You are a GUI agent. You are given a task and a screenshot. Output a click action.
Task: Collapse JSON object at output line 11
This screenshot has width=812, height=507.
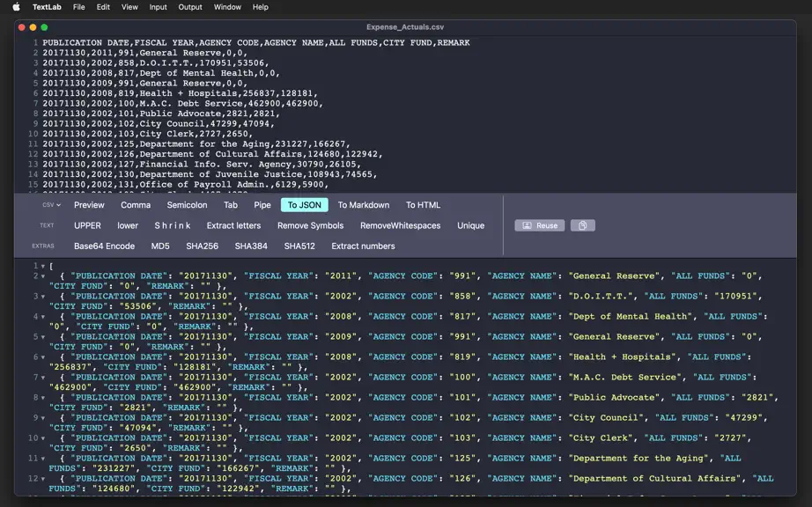point(43,459)
